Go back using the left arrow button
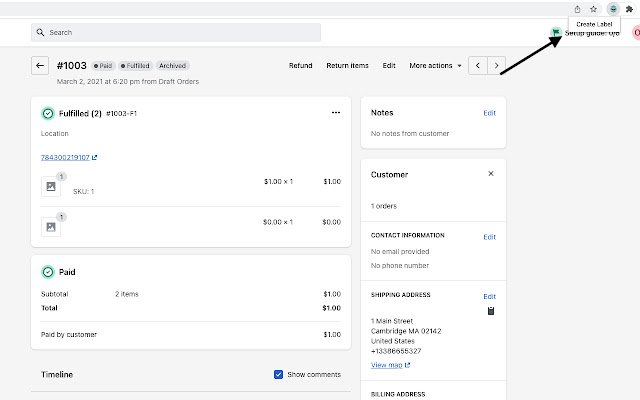 [40, 66]
